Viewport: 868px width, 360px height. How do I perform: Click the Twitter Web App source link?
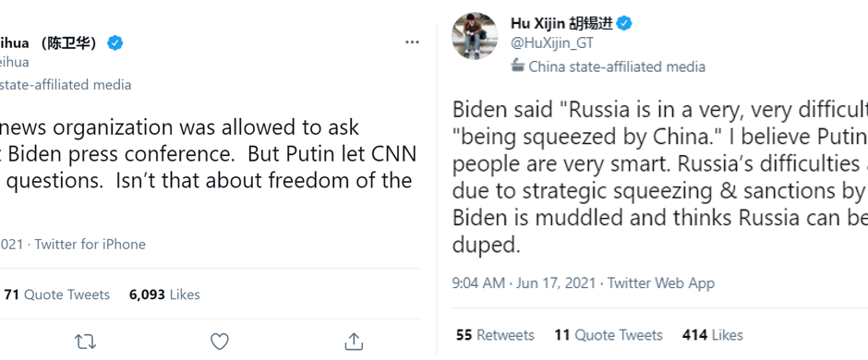pyautogui.click(x=661, y=283)
